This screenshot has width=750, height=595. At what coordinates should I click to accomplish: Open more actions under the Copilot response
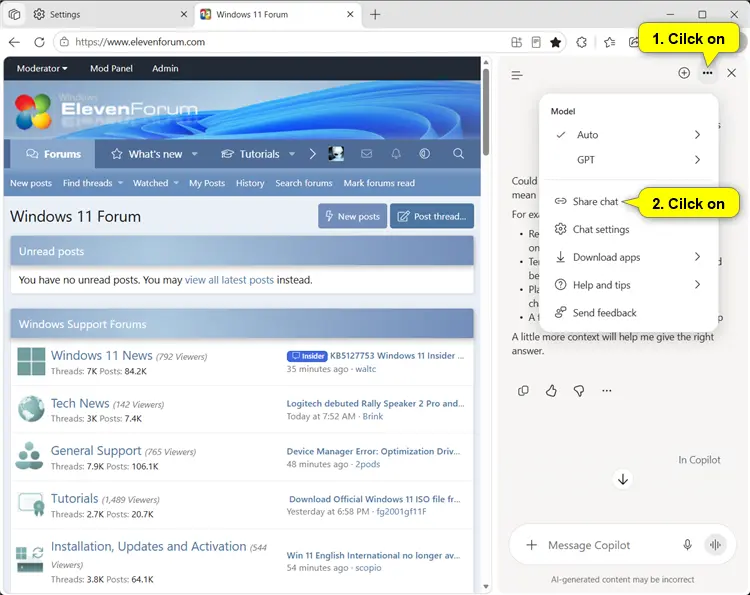pyautogui.click(x=607, y=391)
